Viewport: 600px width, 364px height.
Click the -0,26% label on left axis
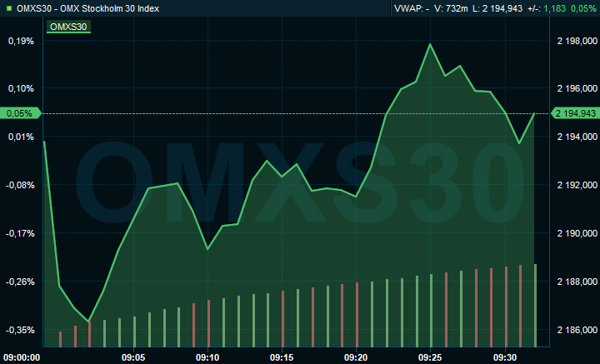20,282
